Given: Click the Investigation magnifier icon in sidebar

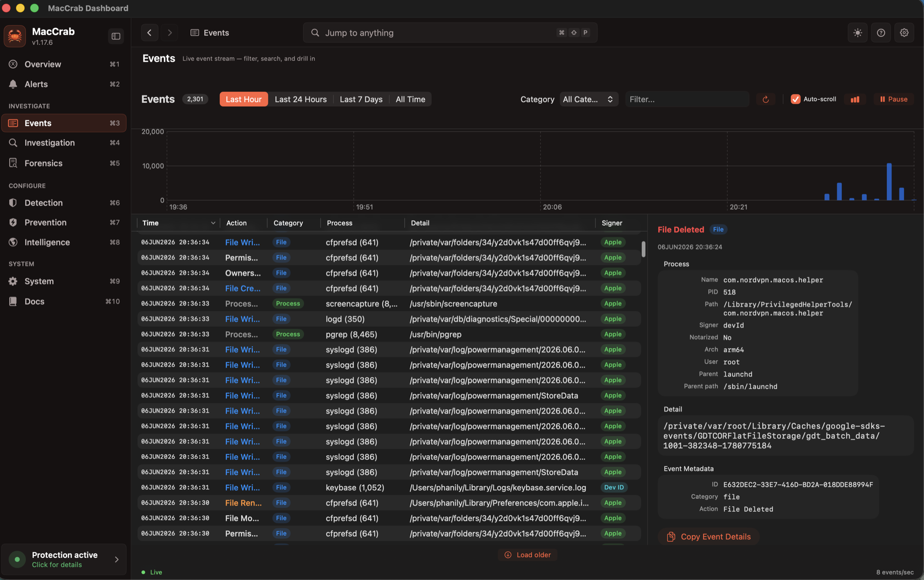Looking at the screenshot, I should tap(13, 143).
